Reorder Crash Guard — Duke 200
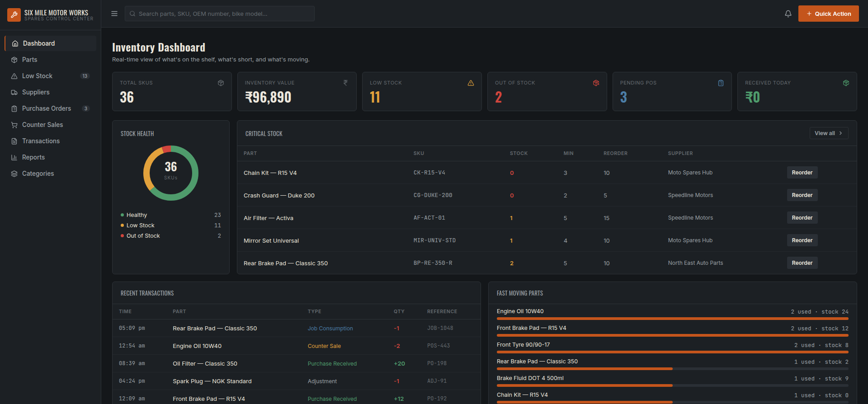Screen dimensions: 868x404 click(x=802, y=195)
